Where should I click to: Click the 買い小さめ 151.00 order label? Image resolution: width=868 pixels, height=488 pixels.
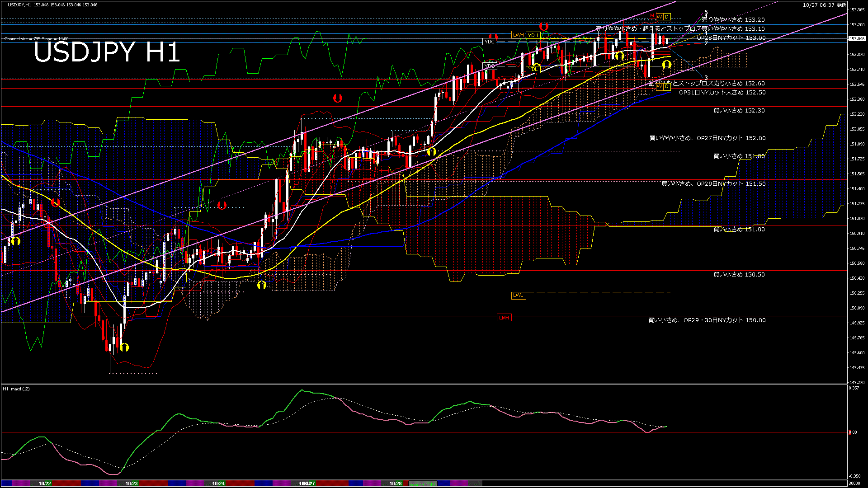point(739,230)
